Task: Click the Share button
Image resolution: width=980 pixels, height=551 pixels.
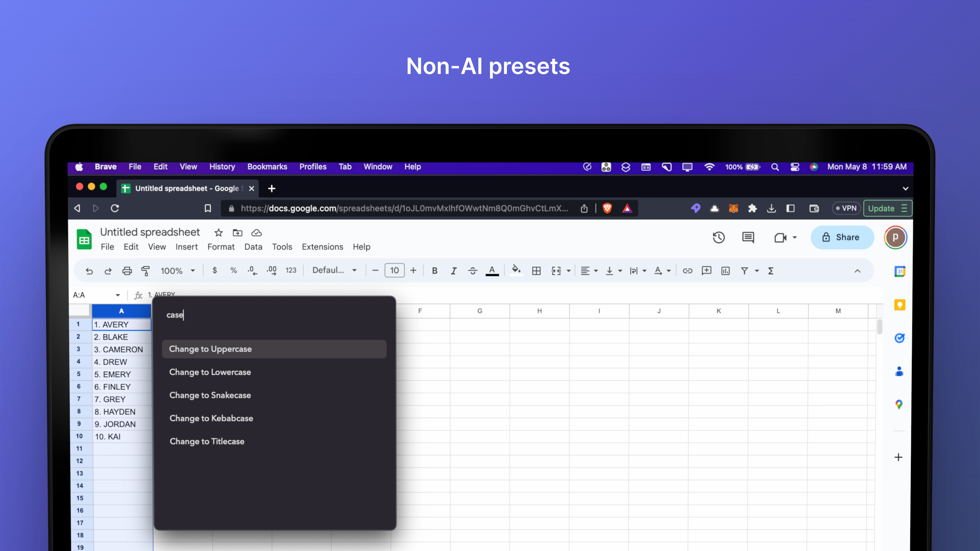Action: point(842,237)
